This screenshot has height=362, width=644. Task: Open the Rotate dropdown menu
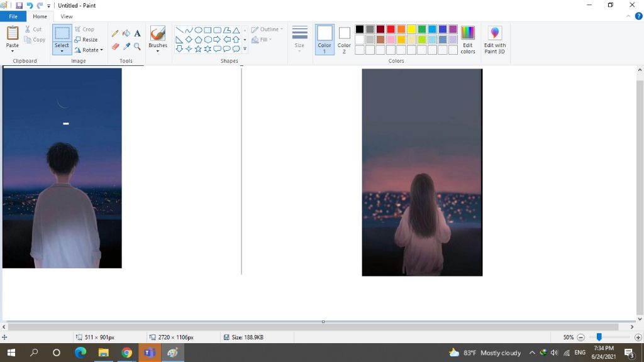coord(89,50)
